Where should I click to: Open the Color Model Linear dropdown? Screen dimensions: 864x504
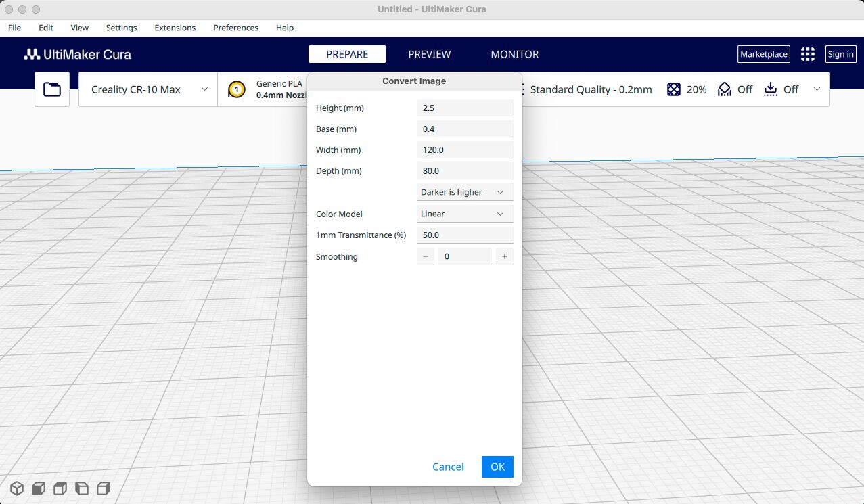point(465,214)
